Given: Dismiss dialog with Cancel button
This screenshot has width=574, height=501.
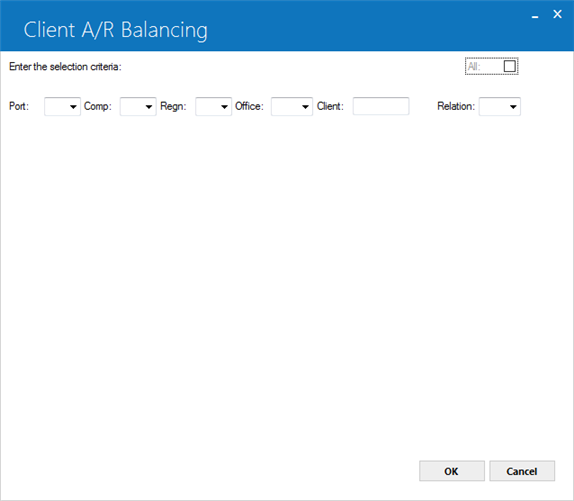Looking at the screenshot, I should (522, 471).
